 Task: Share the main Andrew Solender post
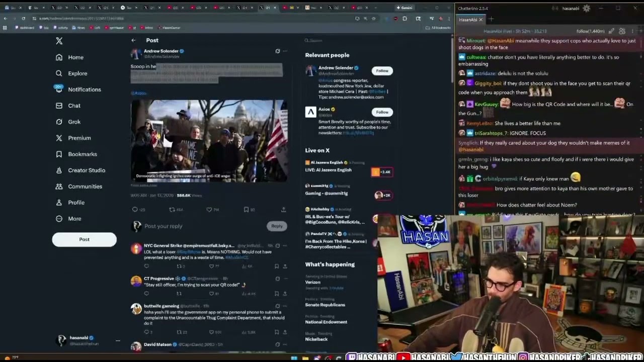283,210
